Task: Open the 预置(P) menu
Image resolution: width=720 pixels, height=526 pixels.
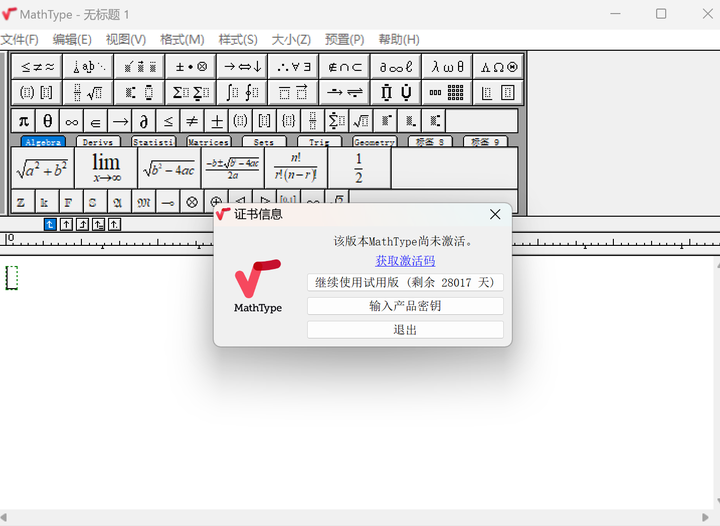Action: pos(344,39)
